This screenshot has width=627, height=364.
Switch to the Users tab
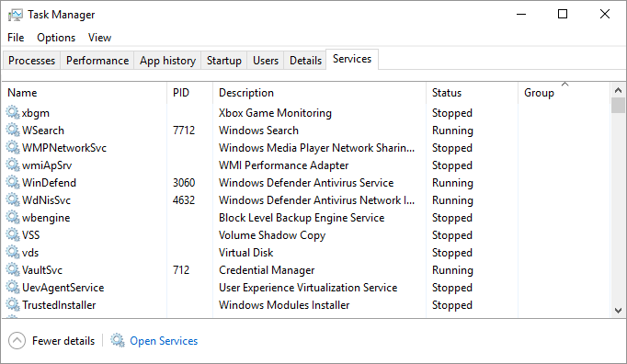click(x=266, y=61)
